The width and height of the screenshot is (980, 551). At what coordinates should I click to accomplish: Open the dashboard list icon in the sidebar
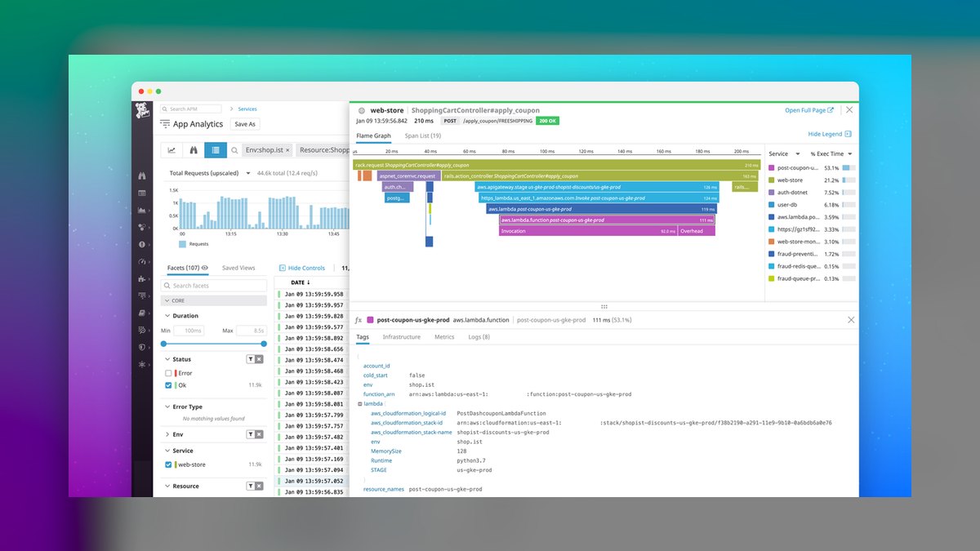142,193
